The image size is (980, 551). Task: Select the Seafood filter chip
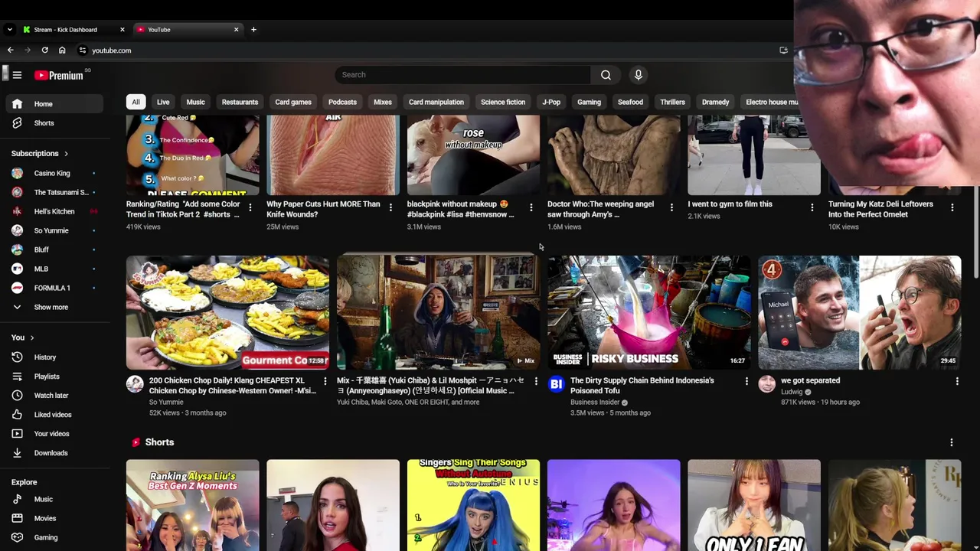(630, 102)
